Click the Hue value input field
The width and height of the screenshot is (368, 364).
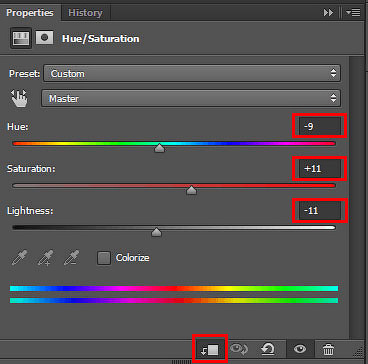320,126
